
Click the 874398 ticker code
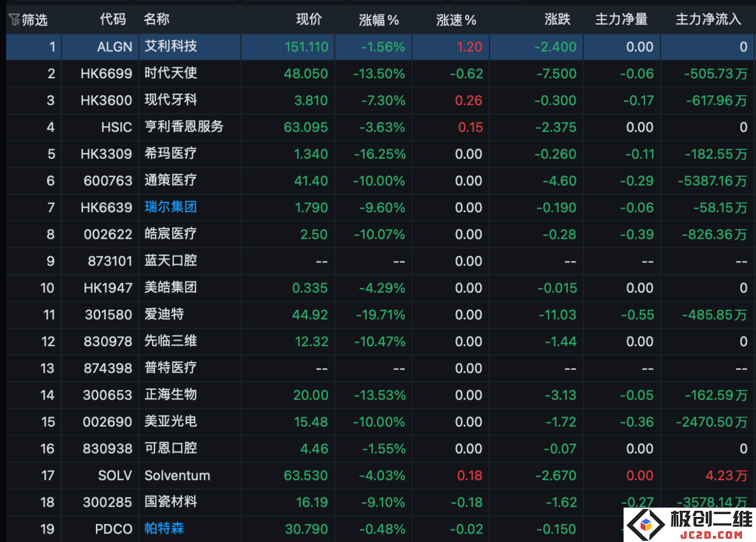click(x=108, y=368)
